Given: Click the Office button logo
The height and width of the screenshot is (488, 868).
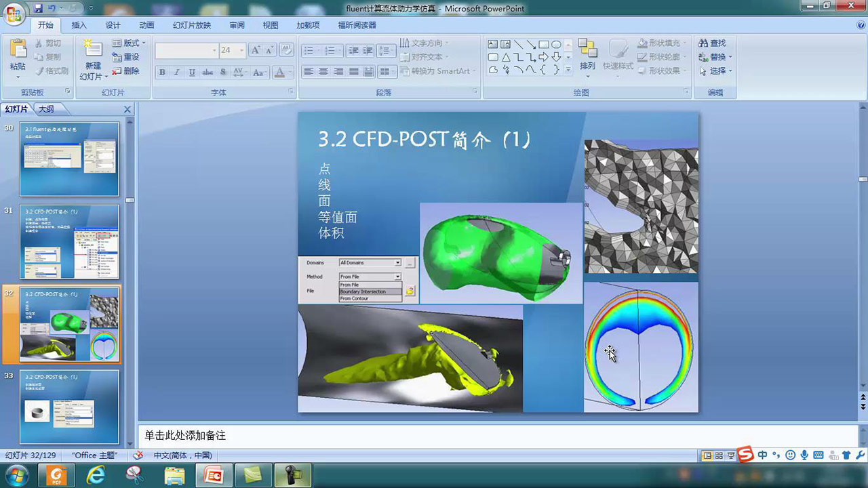Looking at the screenshot, I should [x=14, y=14].
